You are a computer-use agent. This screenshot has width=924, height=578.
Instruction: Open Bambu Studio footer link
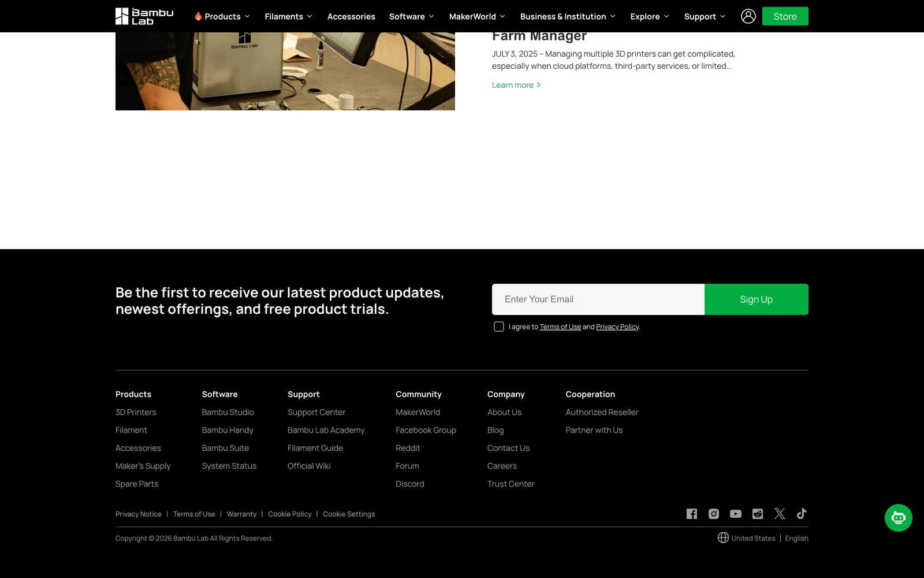[x=228, y=412]
